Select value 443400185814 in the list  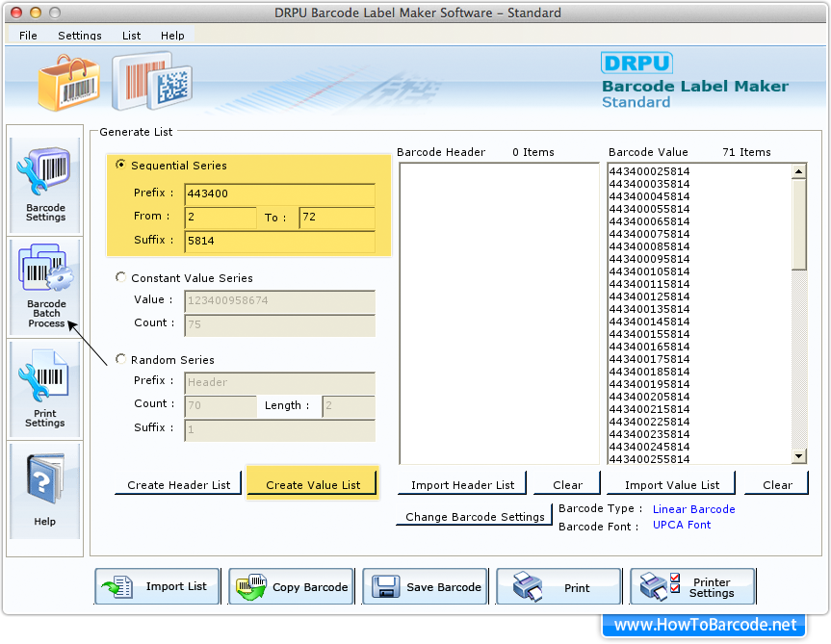click(649, 372)
